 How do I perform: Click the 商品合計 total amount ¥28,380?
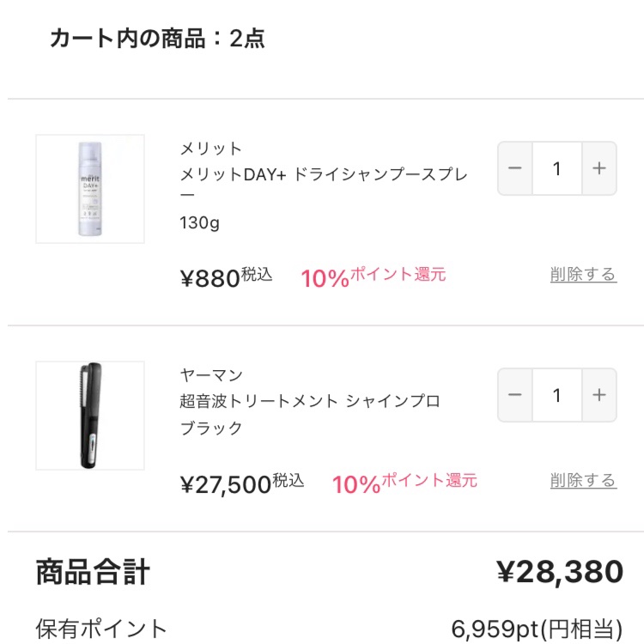560,571
